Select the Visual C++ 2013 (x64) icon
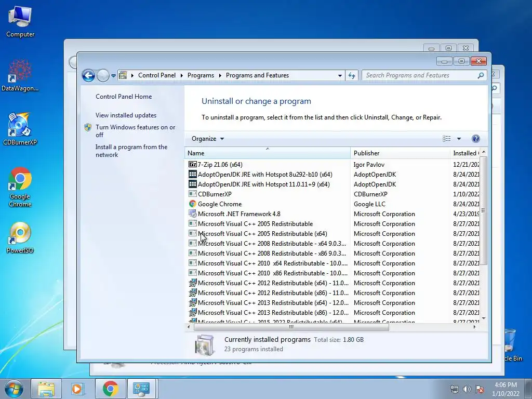This screenshot has width=532, height=399. pyautogui.click(x=192, y=303)
